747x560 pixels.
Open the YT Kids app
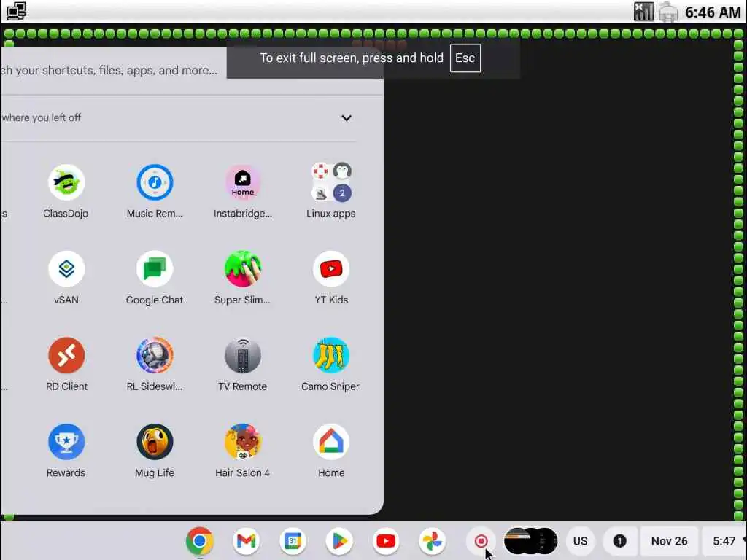[x=331, y=269]
